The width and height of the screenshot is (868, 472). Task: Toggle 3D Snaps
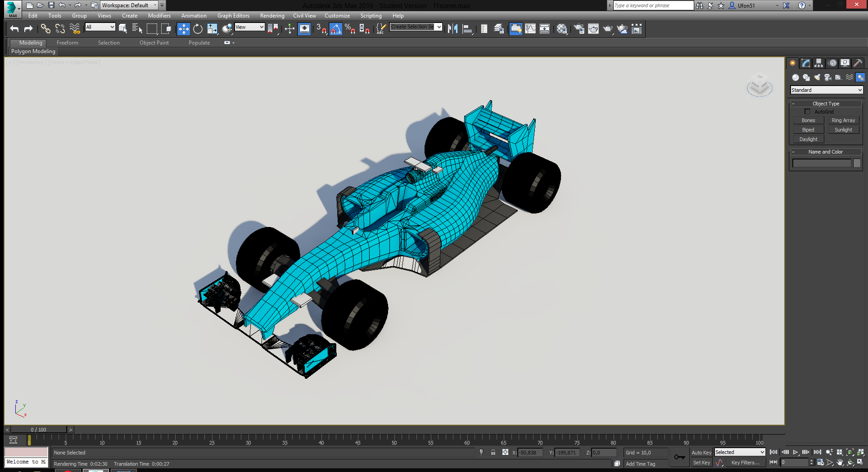coord(321,29)
